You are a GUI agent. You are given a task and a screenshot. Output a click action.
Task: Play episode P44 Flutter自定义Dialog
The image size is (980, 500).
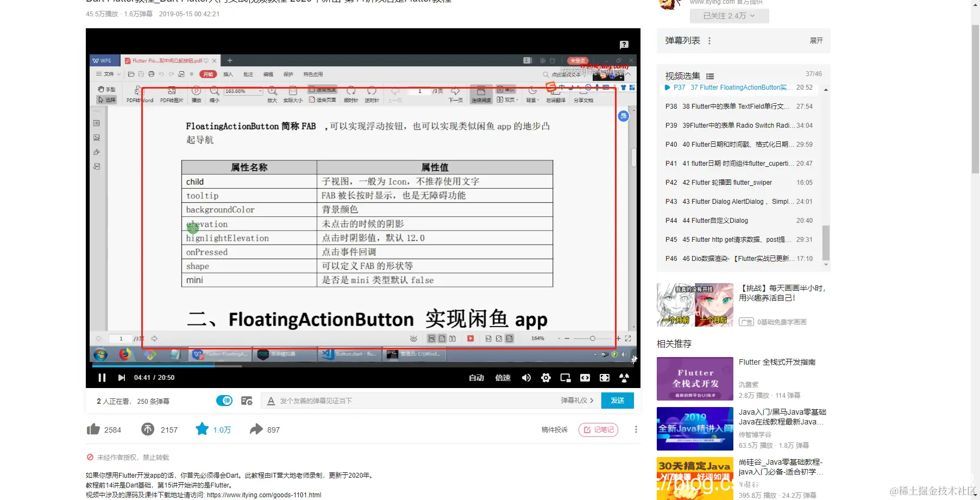point(739,221)
